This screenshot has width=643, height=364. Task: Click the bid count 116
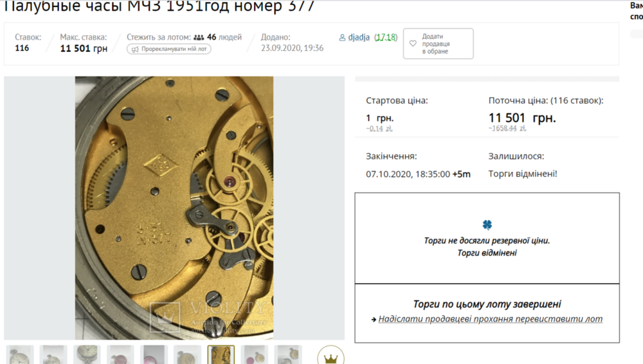(x=22, y=48)
